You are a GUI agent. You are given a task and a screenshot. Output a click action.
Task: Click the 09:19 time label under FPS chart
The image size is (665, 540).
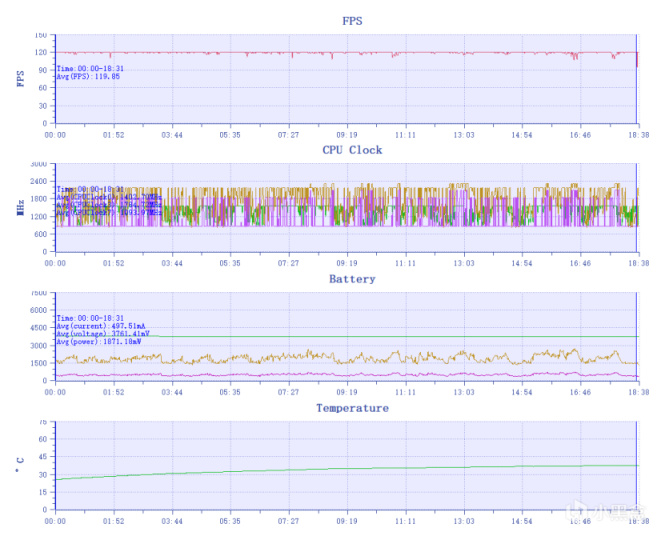point(347,135)
